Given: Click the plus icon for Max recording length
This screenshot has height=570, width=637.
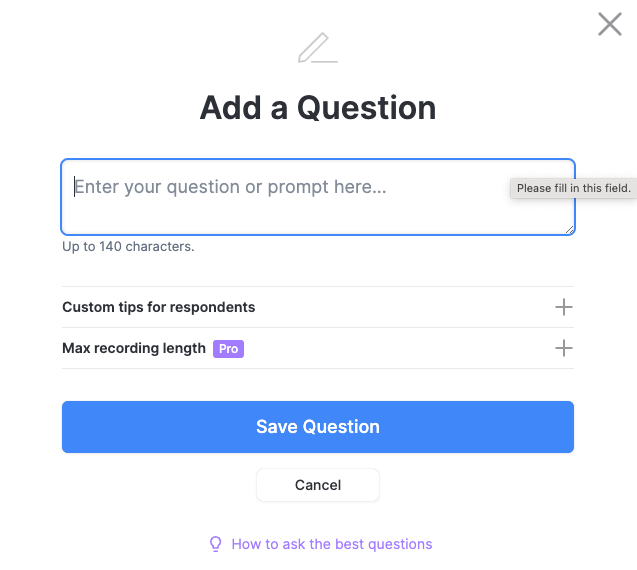Looking at the screenshot, I should pos(564,348).
